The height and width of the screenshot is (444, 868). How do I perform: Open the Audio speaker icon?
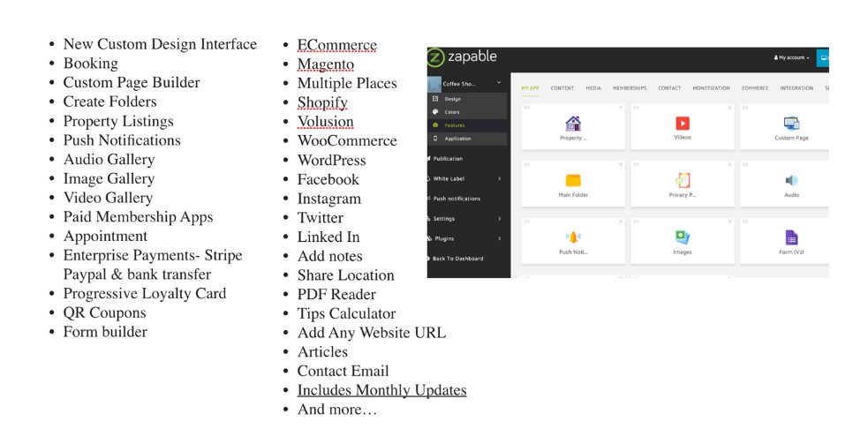(x=791, y=180)
